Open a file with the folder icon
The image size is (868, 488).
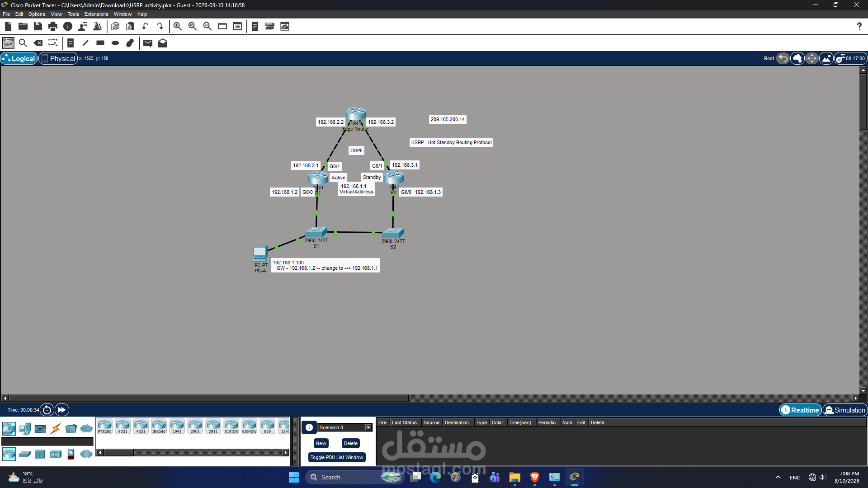click(23, 26)
